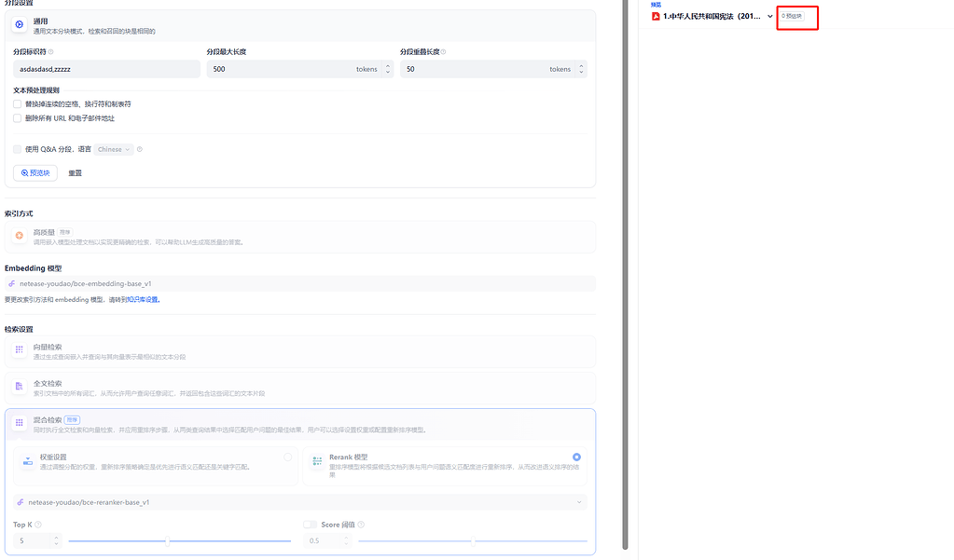This screenshot has height=560, width=954.
Task: Select the 混合检索 retrieval option
Action: [x=300, y=424]
